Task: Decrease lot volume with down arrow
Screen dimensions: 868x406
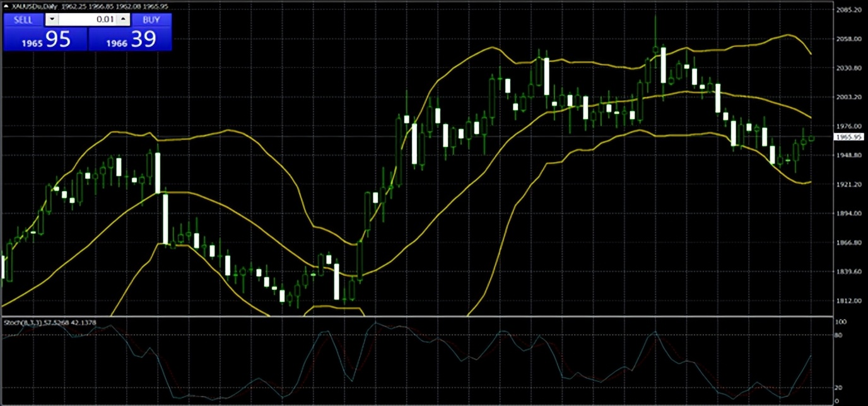Action: click(51, 20)
